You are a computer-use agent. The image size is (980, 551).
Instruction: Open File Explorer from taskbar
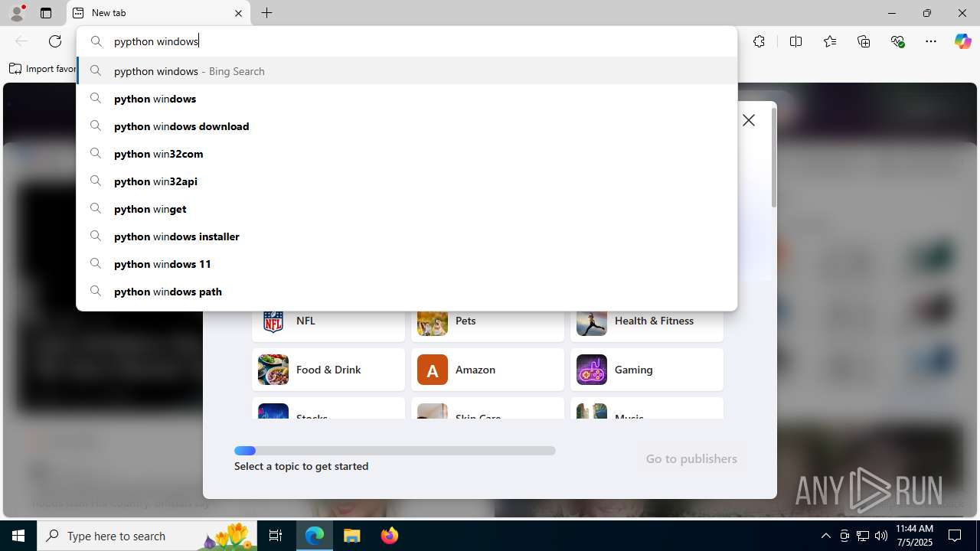pyautogui.click(x=352, y=536)
